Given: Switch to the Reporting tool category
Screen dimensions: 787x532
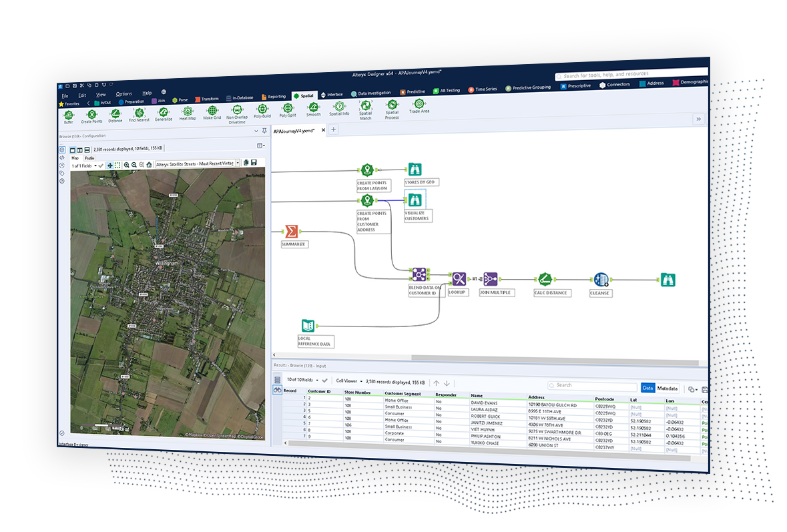Looking at the screenshot, I should coord(274,96).
